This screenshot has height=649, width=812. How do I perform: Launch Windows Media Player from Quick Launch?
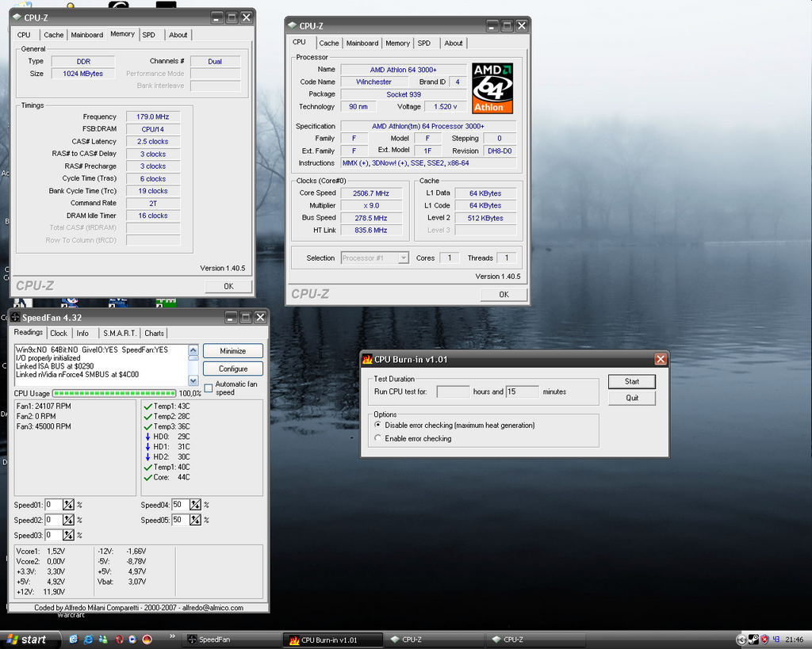[132, 639]
